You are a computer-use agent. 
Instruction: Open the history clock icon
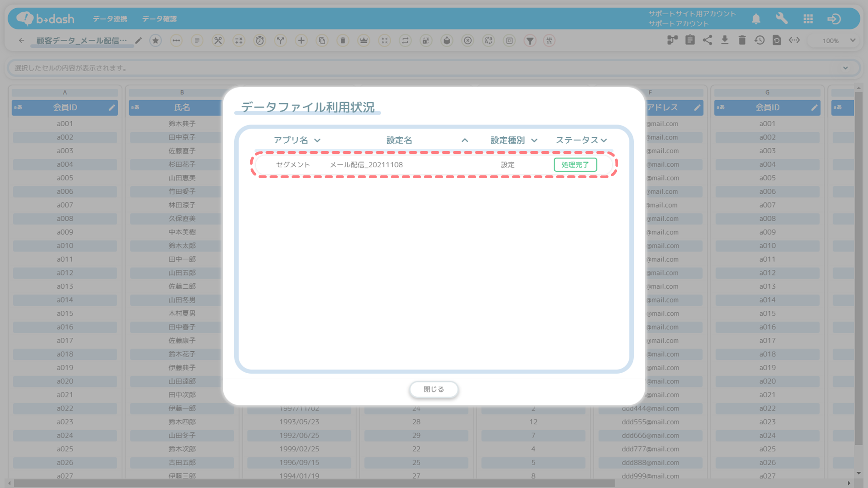point(760,40)
